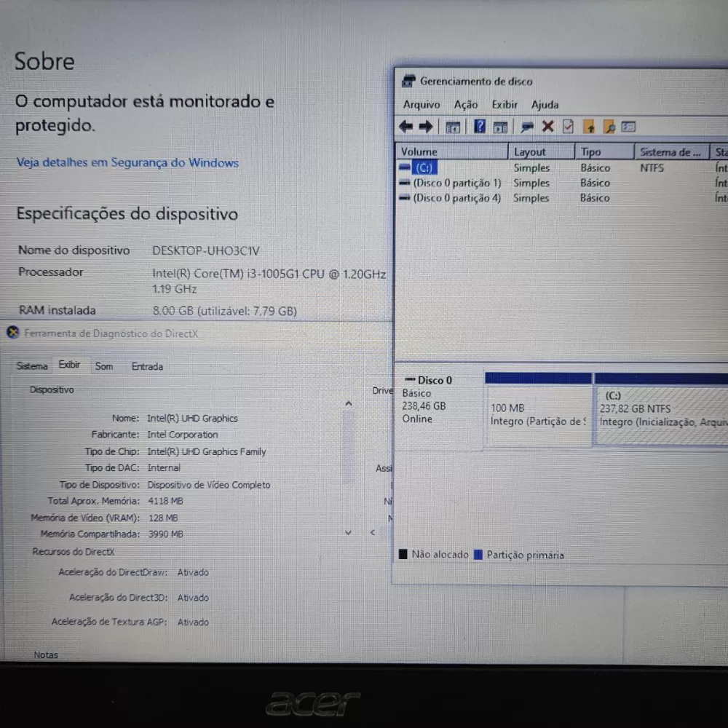Screen dimensions: 728x728
Task: Toggle the console tree pane icon
Action: [x=453, y=127]
